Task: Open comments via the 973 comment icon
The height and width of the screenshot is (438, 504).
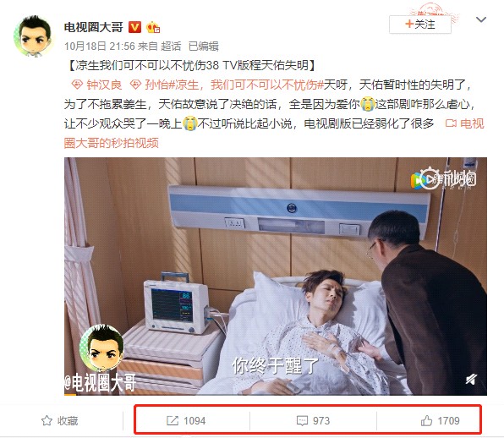Action: (302, 420)
